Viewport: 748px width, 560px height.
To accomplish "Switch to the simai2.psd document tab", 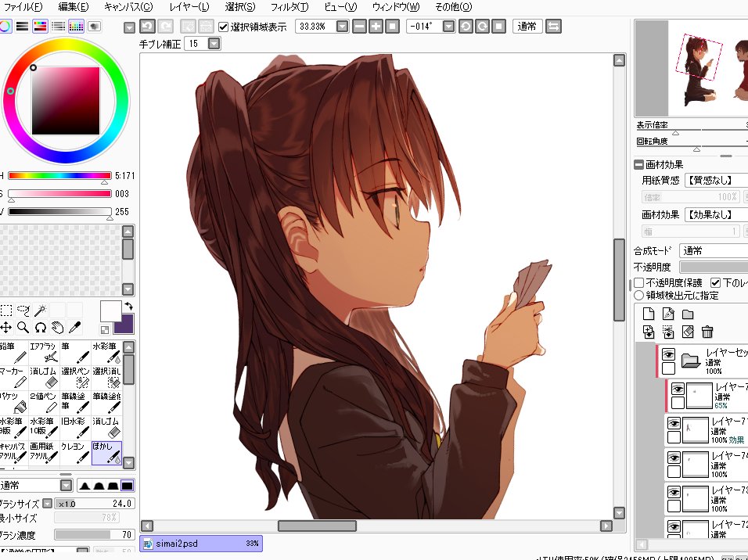I will pyautogui.click(x=201, y=544).
